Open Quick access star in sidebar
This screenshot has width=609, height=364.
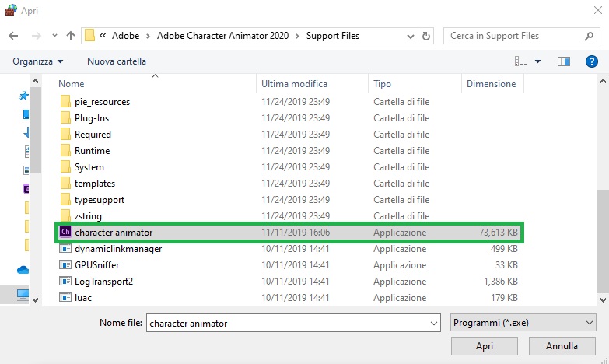23,95
